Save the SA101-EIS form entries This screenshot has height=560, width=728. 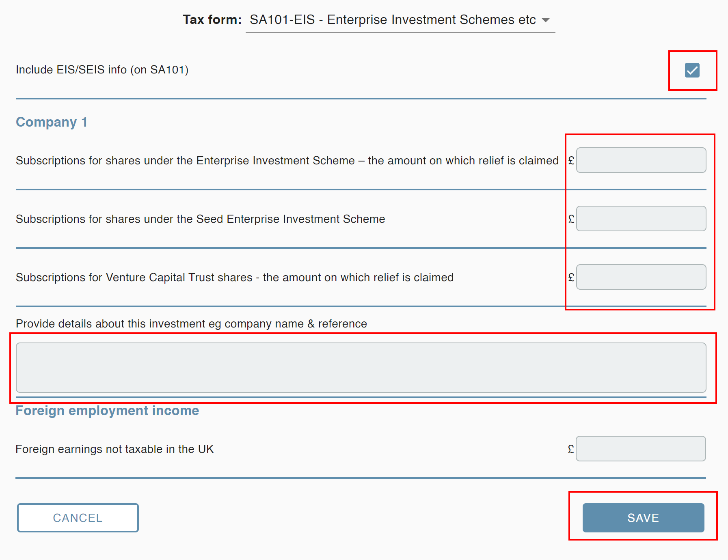[643, 517]
